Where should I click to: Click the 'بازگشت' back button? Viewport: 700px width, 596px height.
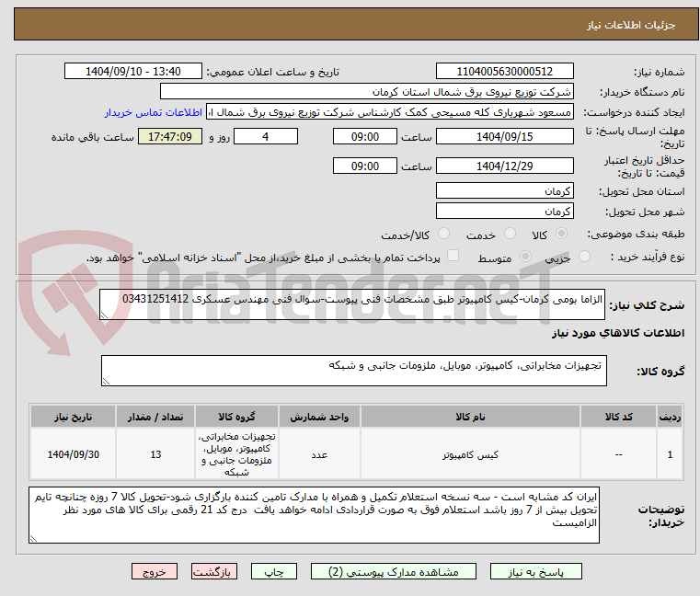216,571
